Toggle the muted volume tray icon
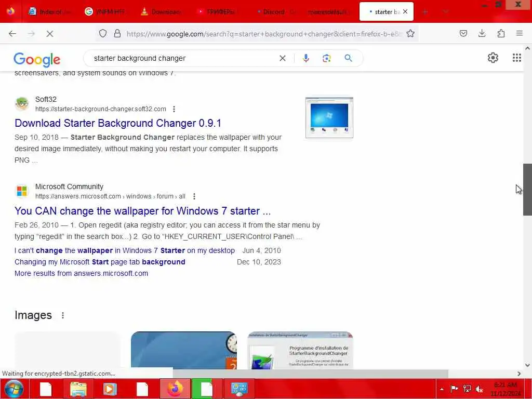The height and width of the screenshot is (399, 532). click(x=480, y=389)
